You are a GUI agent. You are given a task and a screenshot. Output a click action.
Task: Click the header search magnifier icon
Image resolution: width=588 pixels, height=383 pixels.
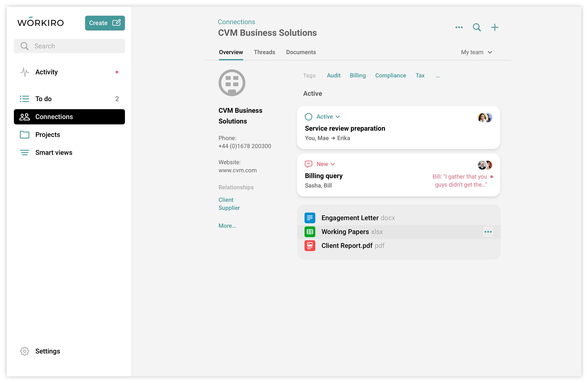point(477,27)
